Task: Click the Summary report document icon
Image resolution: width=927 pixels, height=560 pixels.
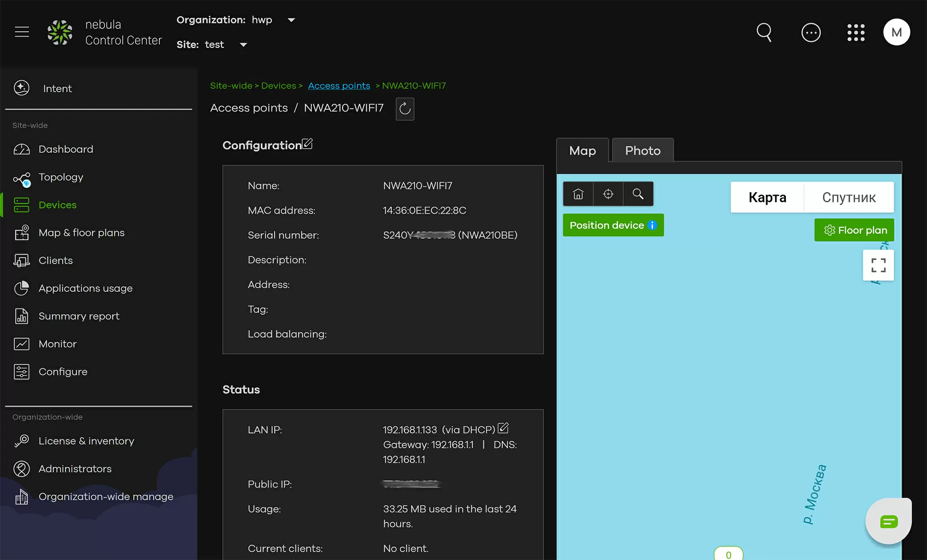Action: 22,316
